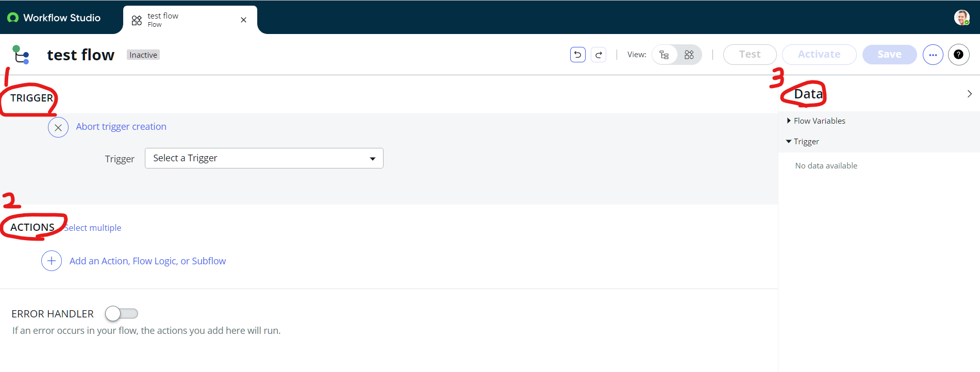Undo the last change

[x=578, y=55]
